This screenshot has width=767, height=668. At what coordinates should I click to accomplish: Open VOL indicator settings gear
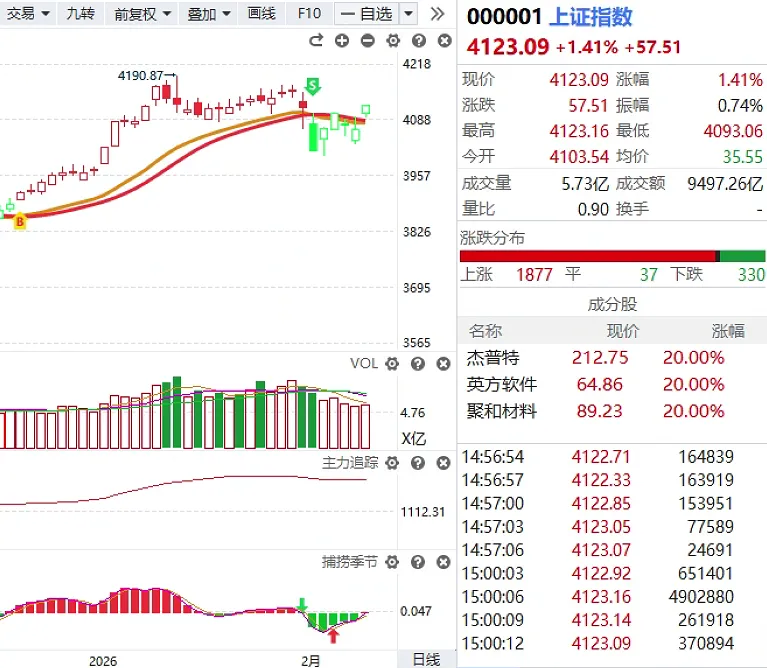pos(392,364)
